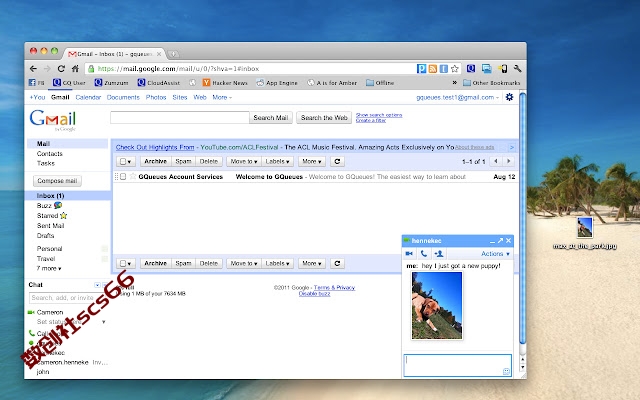Click the blue screens extension icon
This screenshot has width=640, height=400.
click(487, 69)
